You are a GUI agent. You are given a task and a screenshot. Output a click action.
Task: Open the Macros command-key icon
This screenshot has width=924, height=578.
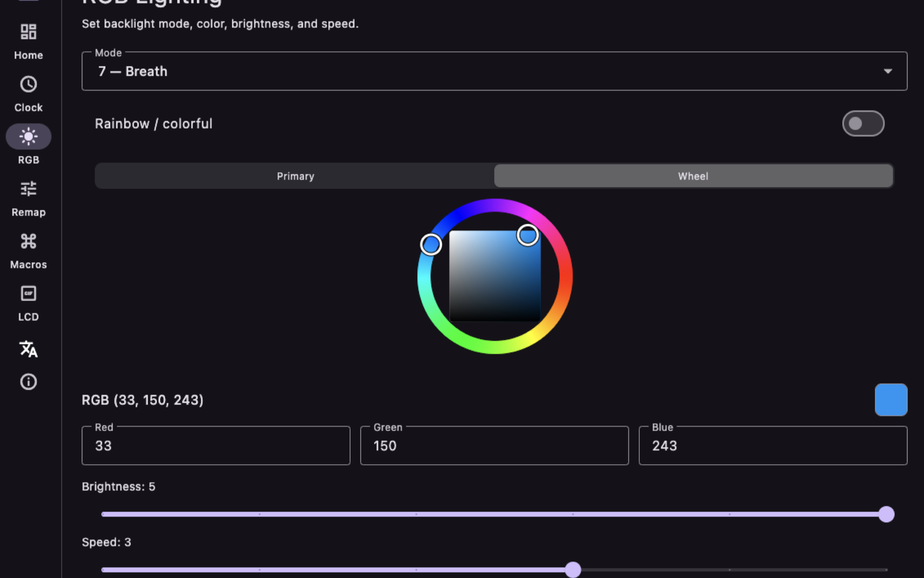(x=28, y=241)
